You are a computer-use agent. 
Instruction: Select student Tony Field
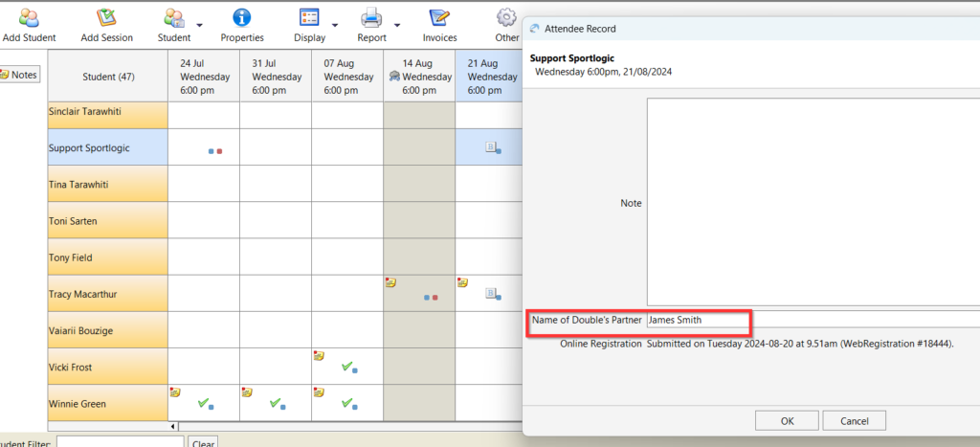point(108,257)
